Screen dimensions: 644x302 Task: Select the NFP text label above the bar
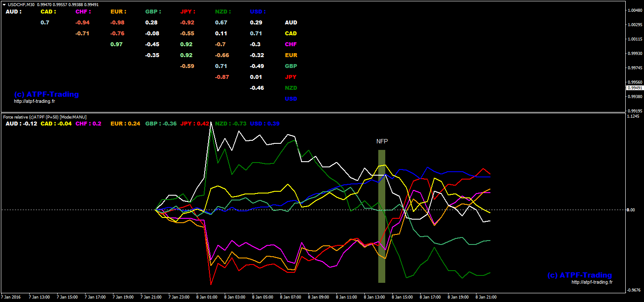click(382, 142)
